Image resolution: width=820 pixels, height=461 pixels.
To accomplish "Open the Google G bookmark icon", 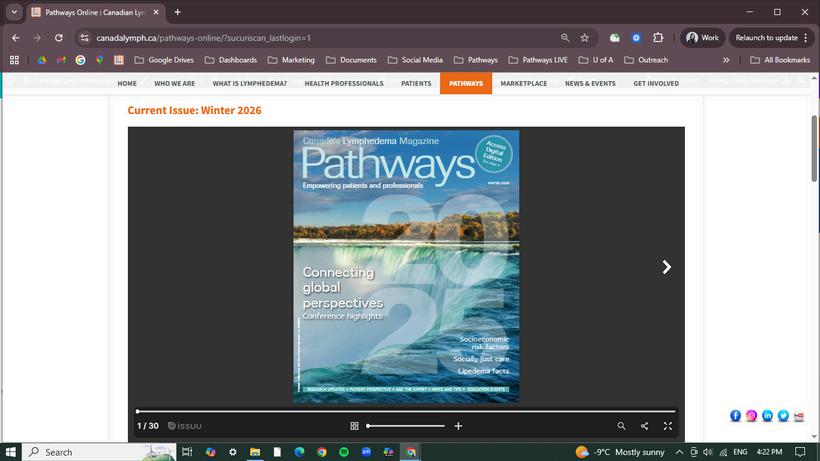I will click(80, 60).
